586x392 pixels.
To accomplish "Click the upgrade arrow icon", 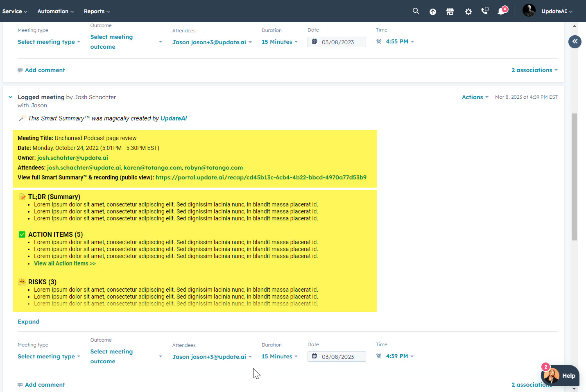I will pos(433,11).
